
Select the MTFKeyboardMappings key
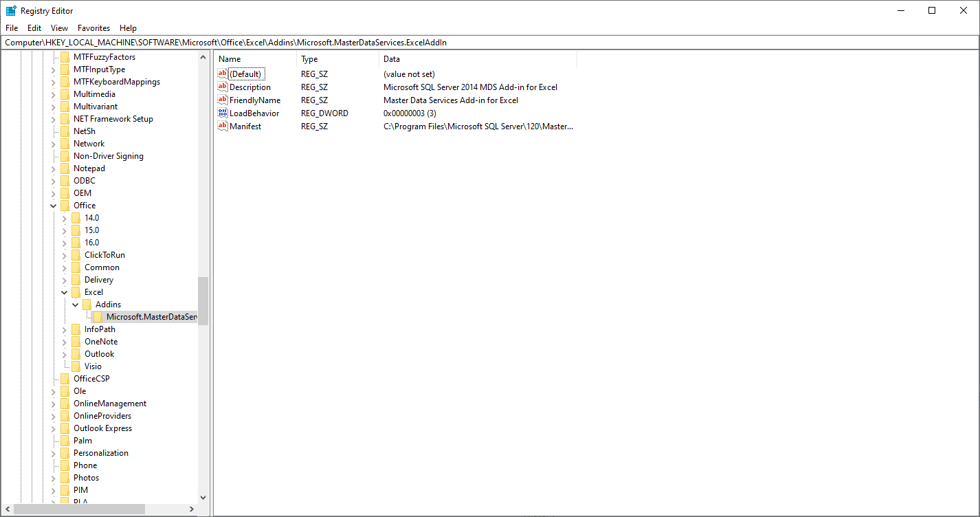[x=117, y=82]
